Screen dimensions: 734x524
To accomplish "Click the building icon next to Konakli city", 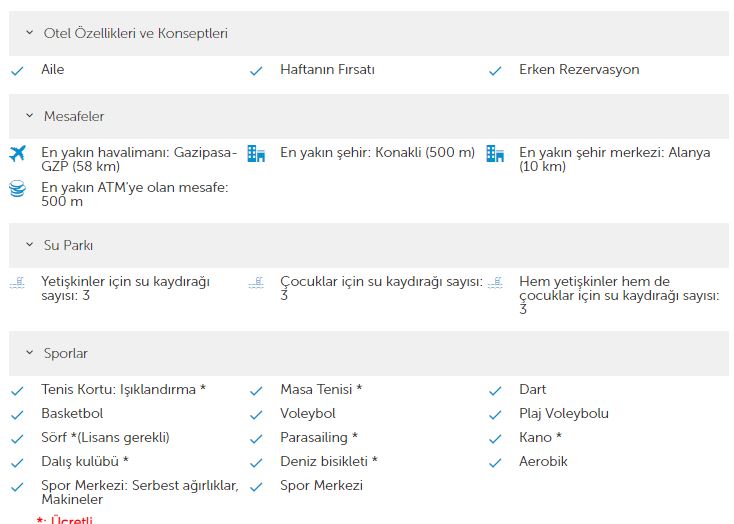I will click(x=256, y=154).
